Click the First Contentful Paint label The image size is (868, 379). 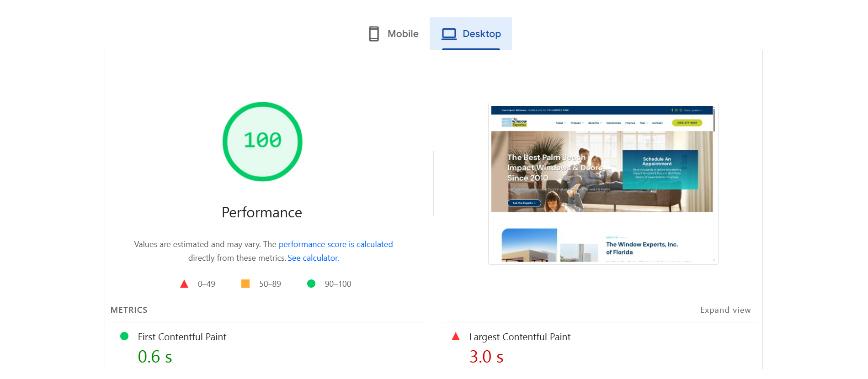(x=182, y=337)
